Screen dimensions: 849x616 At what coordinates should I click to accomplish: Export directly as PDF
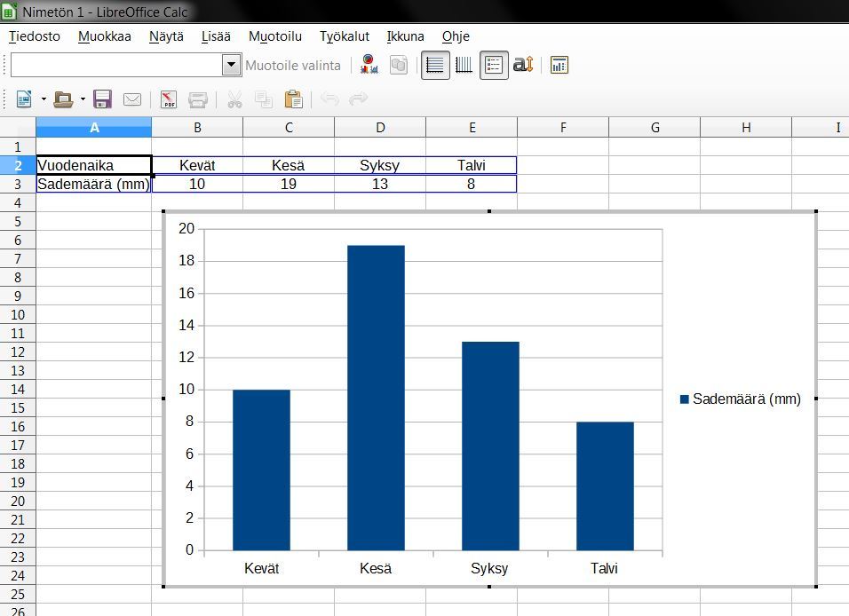tap(168, 99)
